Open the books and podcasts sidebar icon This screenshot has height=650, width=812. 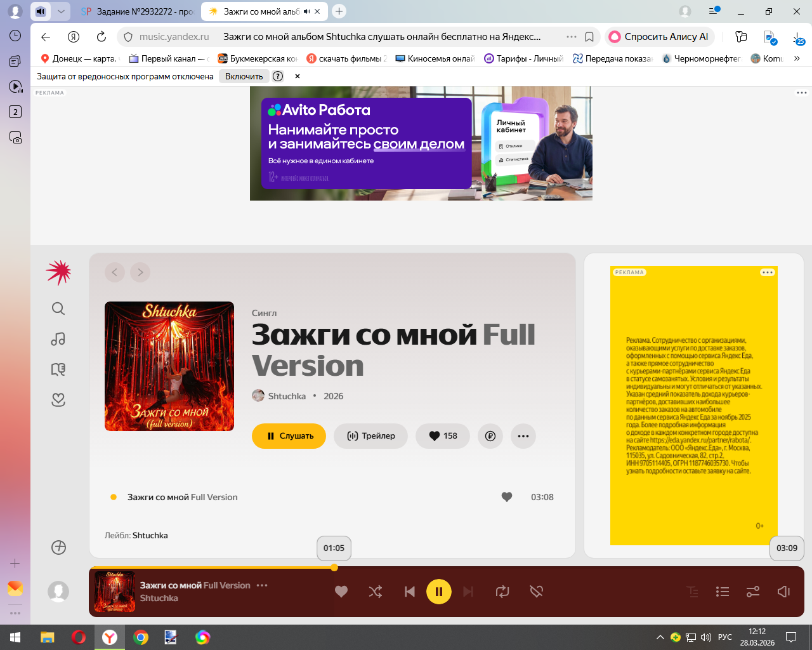(58, 369)
